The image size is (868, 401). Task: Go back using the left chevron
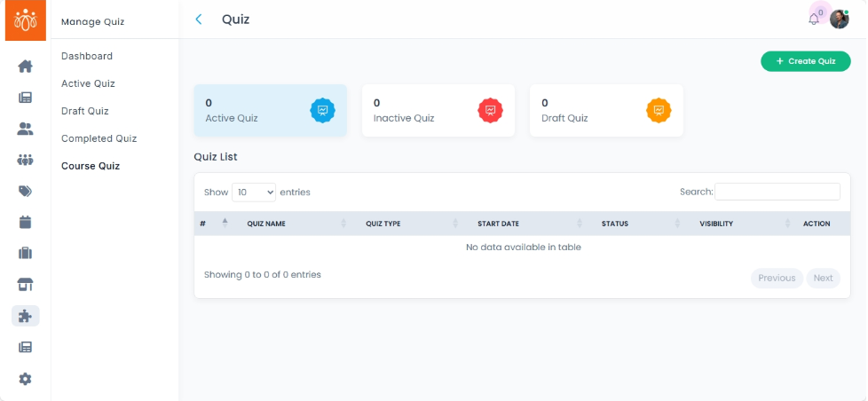pos(199,20)
